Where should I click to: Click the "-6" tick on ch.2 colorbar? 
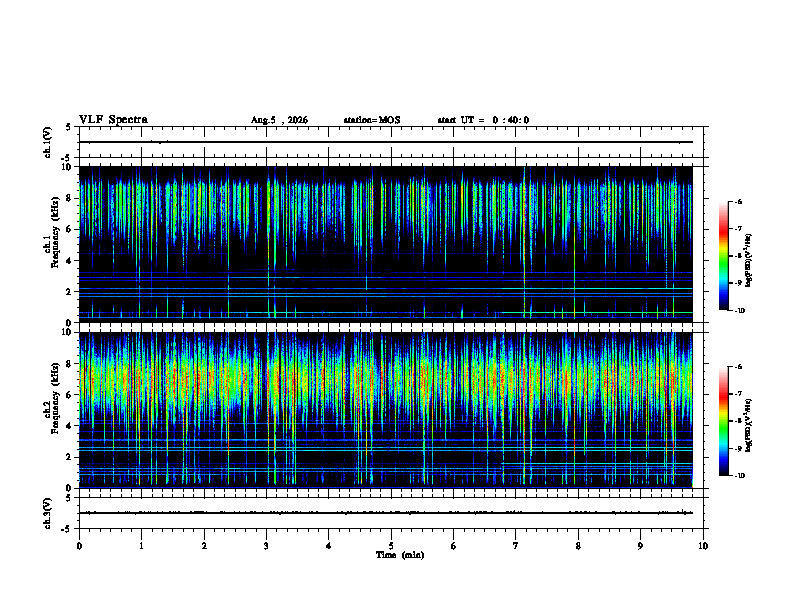738,367
